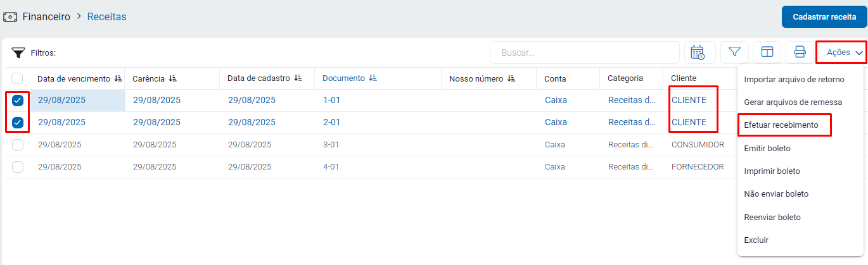The image size is (868, 265).
Task: Sort by Data de cadastro sort icon
Action: tap(298, 79)
